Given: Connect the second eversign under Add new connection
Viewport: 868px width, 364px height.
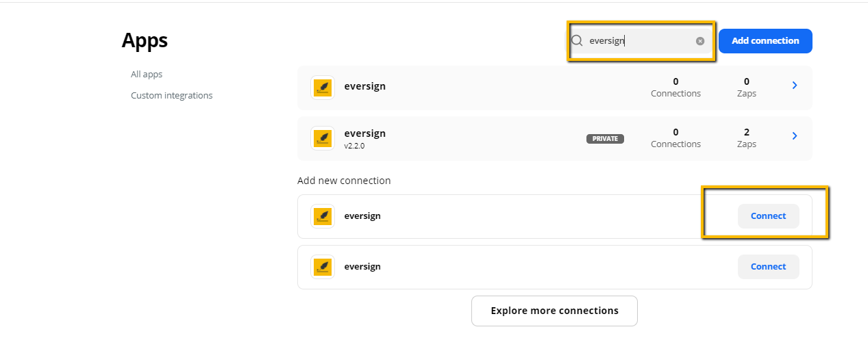Looking at the screenshot, I should click(769, 266).
